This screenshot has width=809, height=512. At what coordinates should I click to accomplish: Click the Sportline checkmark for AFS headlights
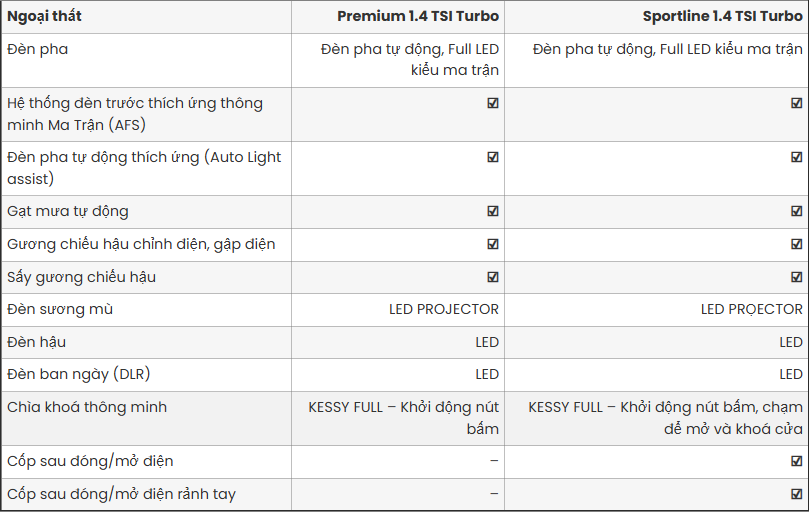point(797,103)
